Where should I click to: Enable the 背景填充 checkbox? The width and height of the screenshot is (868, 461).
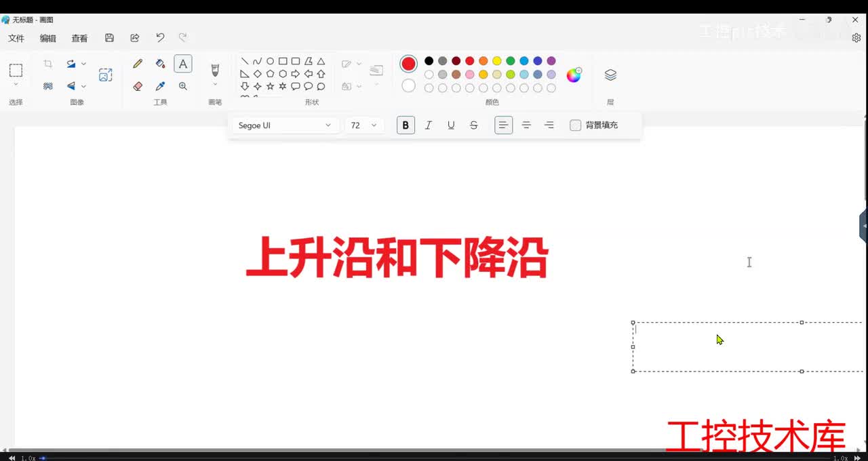click(576, 125)
